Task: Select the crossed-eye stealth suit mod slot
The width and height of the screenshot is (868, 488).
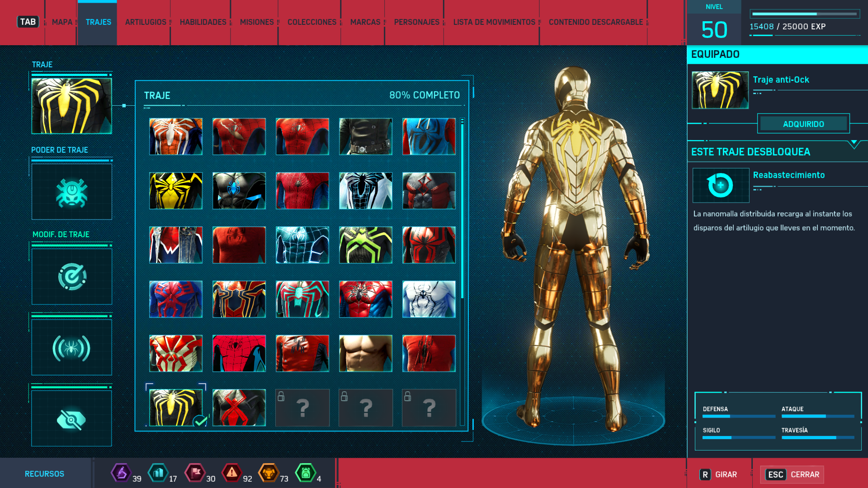Action: click(71, 419)
